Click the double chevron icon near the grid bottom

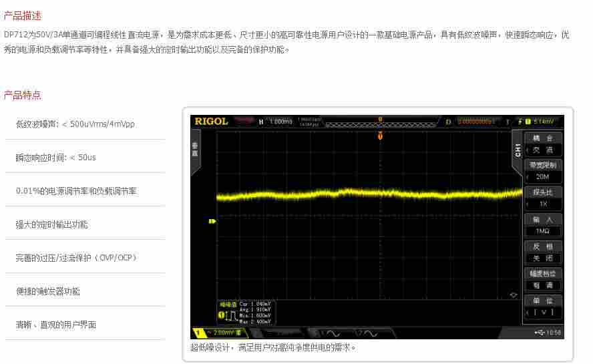tap(513, 295)
